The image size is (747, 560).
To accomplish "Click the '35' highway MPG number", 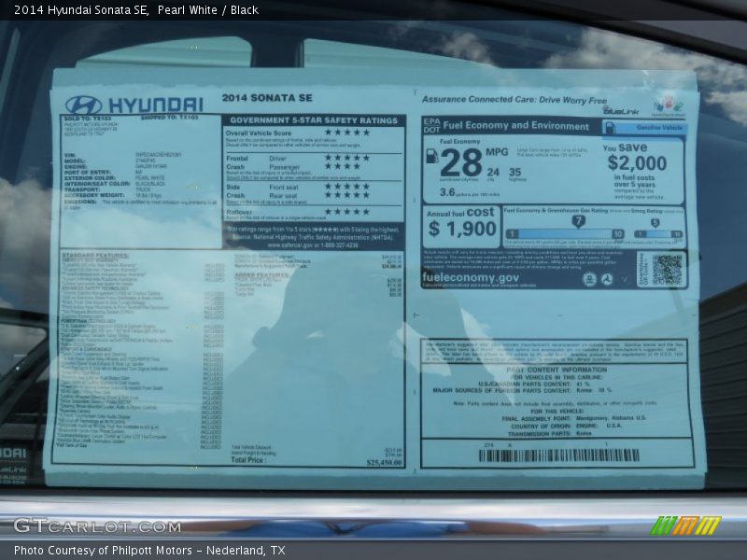I will (x=515, y=172).
